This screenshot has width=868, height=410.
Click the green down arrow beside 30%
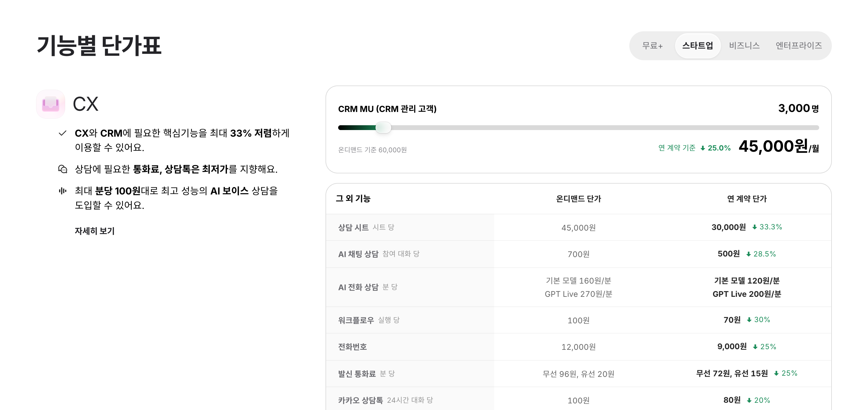tap(749, 320)
